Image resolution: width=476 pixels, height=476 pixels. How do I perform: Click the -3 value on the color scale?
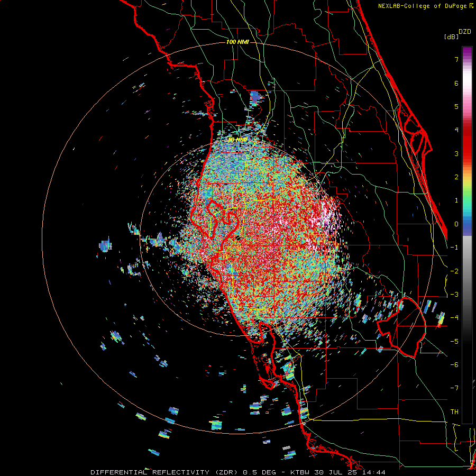pyautogui.click(x=454, y=295)
